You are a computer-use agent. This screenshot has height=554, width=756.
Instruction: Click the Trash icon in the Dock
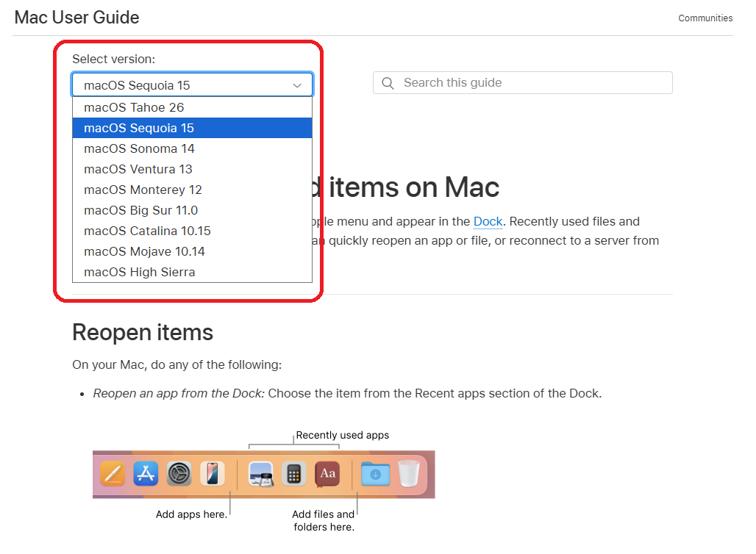pos(409,474)
